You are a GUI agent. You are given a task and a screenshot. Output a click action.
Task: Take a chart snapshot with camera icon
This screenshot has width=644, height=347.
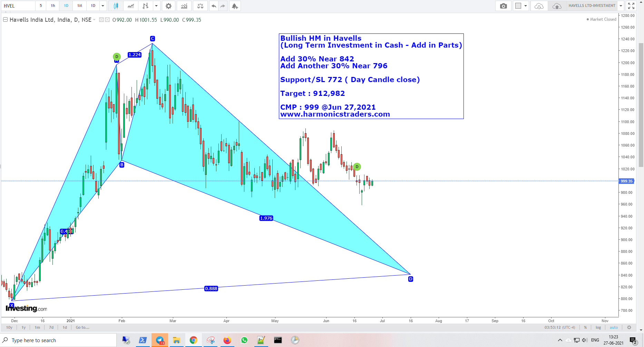(x=504, y=6)
